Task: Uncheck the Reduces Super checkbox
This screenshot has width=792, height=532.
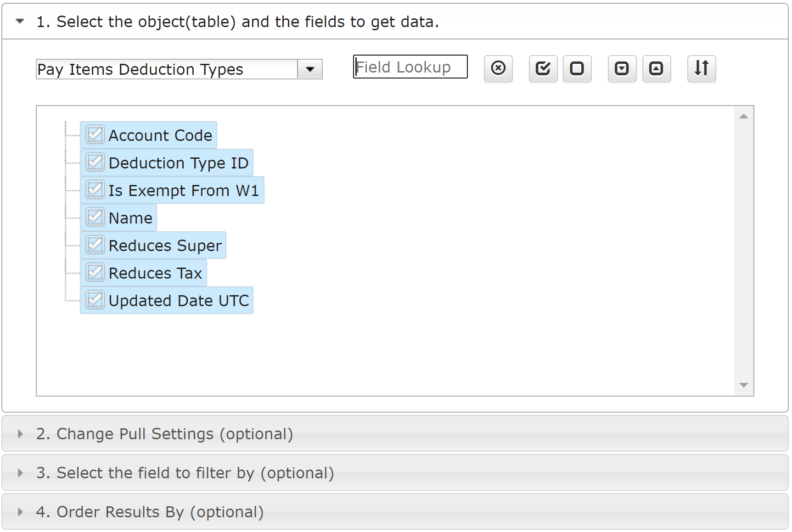Action: click(95, 245)
